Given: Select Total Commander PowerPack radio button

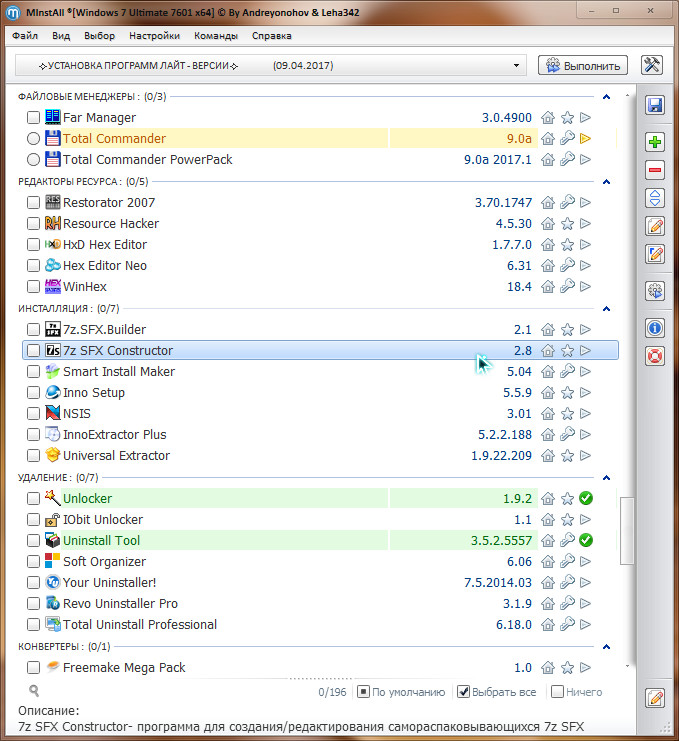Looking at the screenshot, I should [x=33, y=159].
